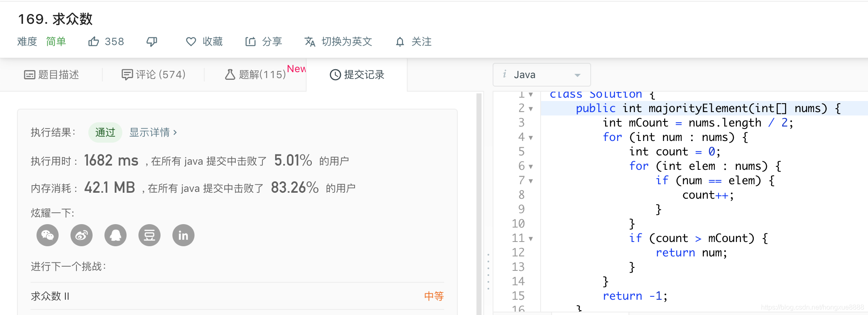Click the heart 收藏 icon
Screen dimensions: 868x315
click(x=191, y=42)
